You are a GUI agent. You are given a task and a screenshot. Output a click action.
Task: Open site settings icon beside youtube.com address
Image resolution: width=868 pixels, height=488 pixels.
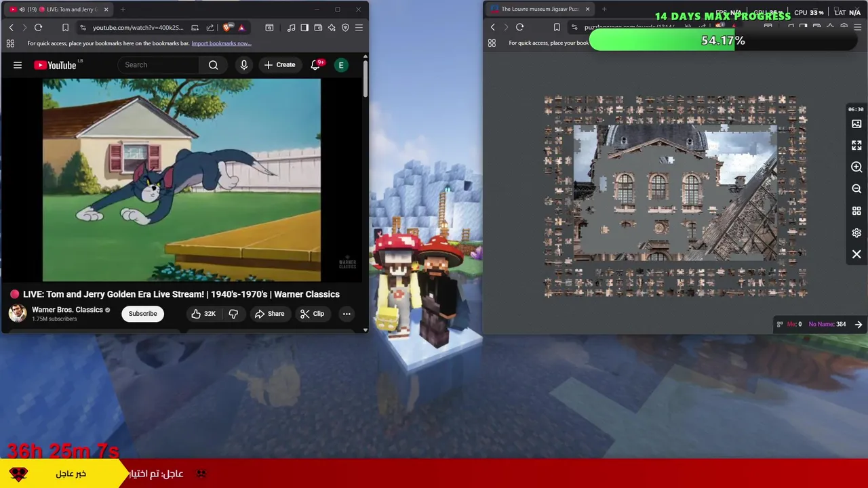click(x=83, y=27)
